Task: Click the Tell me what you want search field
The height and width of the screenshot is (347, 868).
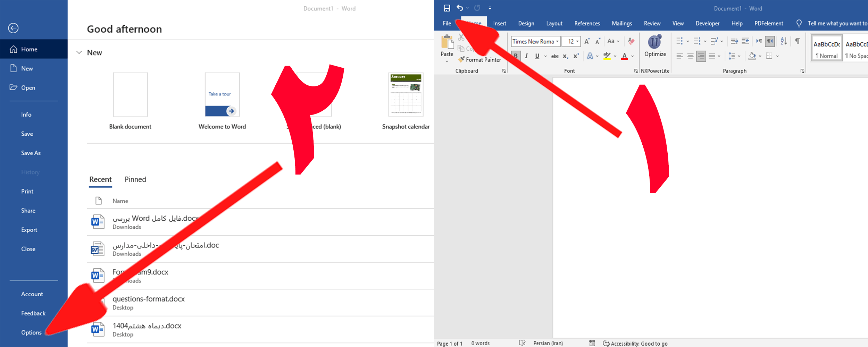Action: coord(837,23)
